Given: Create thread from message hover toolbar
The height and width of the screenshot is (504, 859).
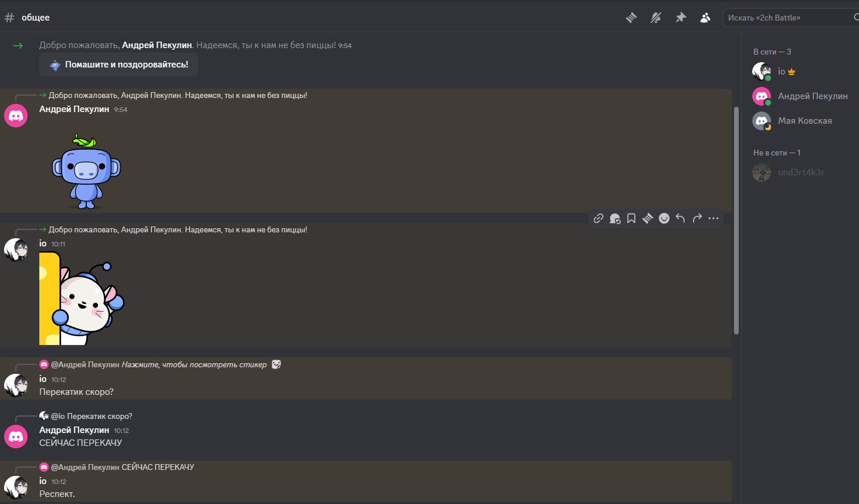Looking at the screenshot, I should (648, 218).
